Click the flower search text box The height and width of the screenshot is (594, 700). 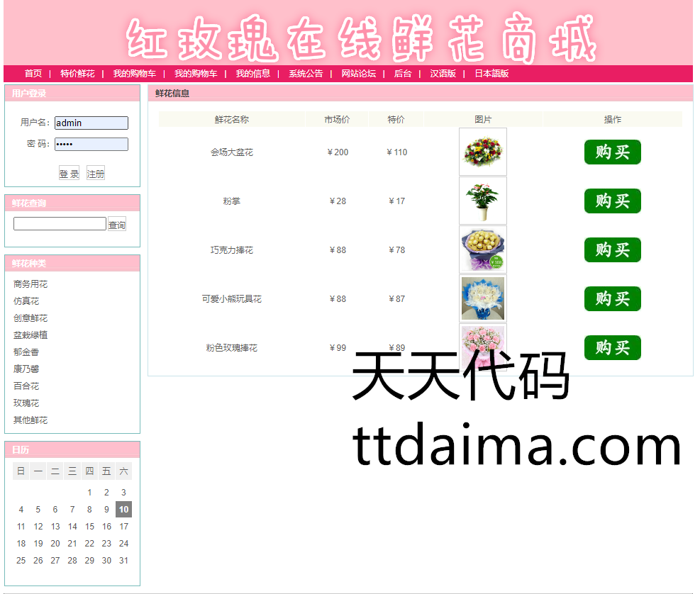pyautogui.click(x=60, y=224)
